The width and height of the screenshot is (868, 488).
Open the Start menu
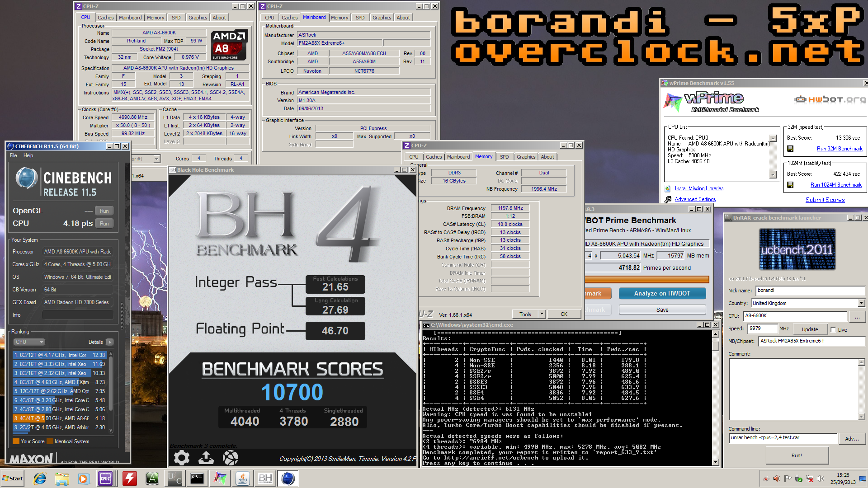click(x=12, y=479)
